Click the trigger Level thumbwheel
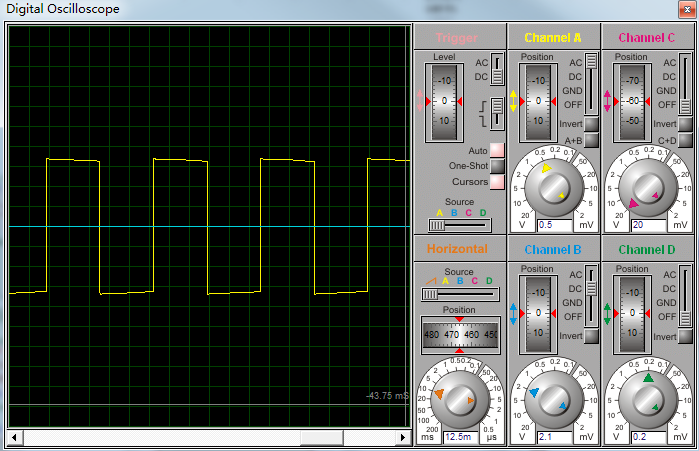The image size is (699, 451). pyautogui.click(x=444, y=102)
